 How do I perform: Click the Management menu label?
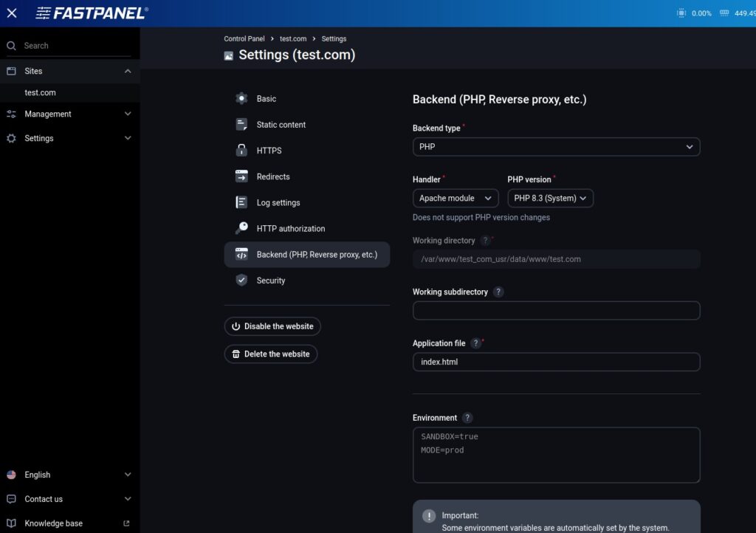point(48,114)
